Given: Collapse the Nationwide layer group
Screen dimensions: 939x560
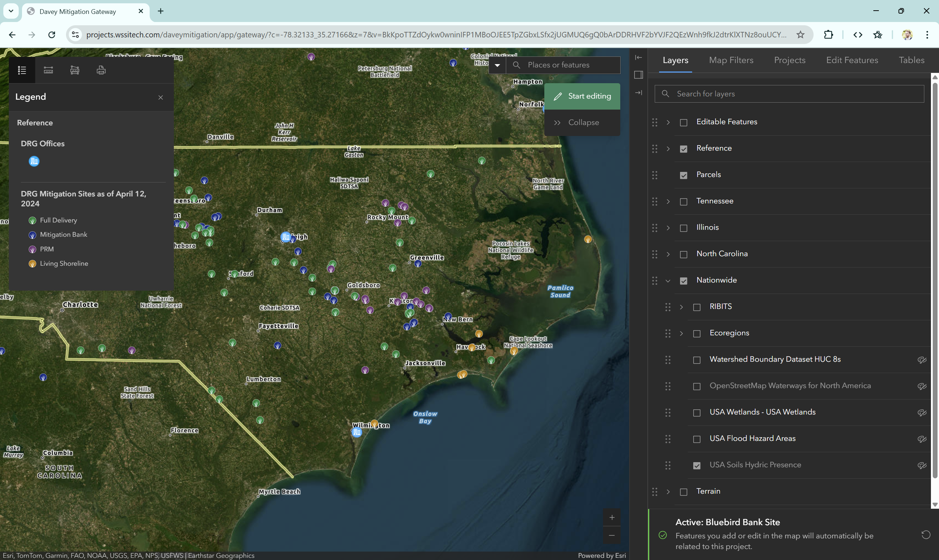Looking at the screenshot, I should pos(668,281).
